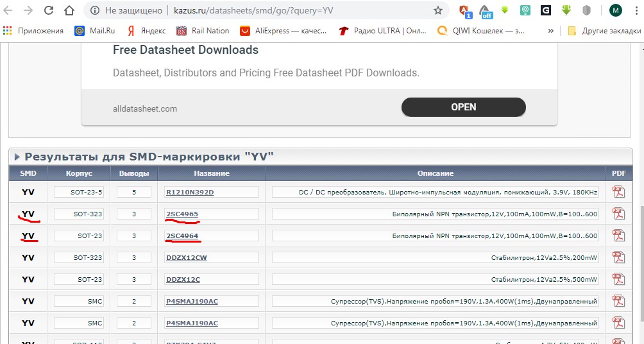Screen dimensions: 644x344
Task: Open Chrome menu with three dots
Action: [x=635, y=10]
